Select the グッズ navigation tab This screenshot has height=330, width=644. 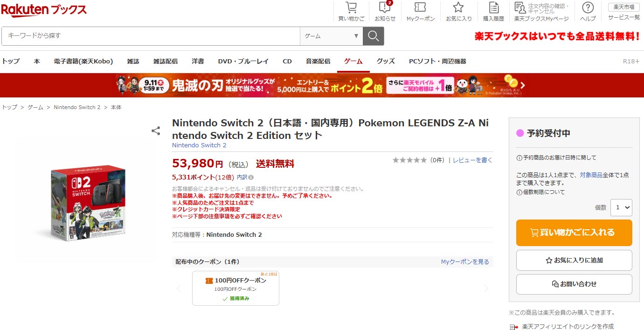pyautogui.click(x=386, y=61)
